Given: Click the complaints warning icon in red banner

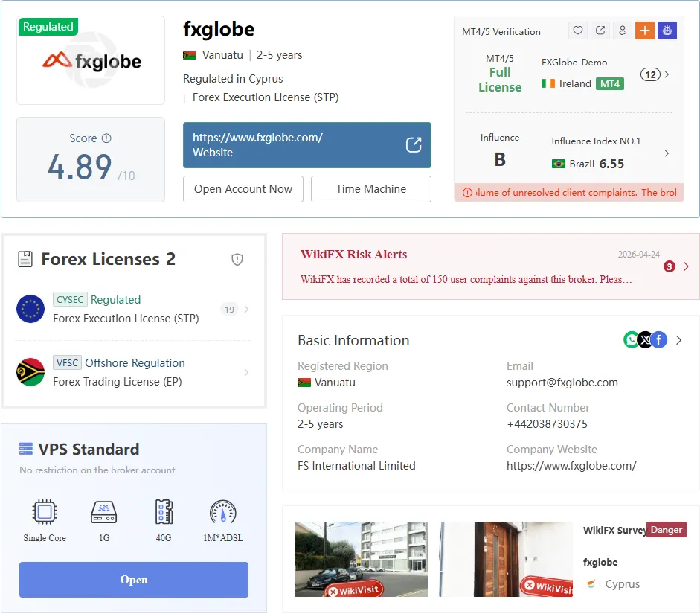Looking at the screenshot, I should pos(467,193).
